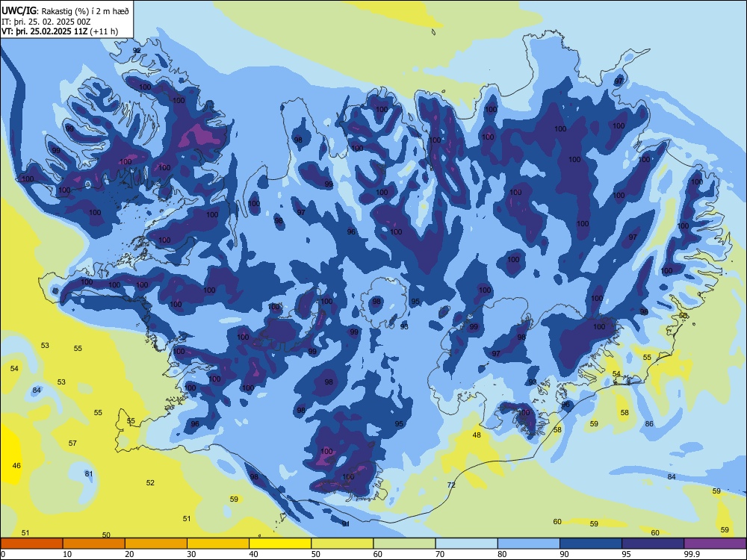
Task: Click the map value '72' on the south coast
Action: 451,485
